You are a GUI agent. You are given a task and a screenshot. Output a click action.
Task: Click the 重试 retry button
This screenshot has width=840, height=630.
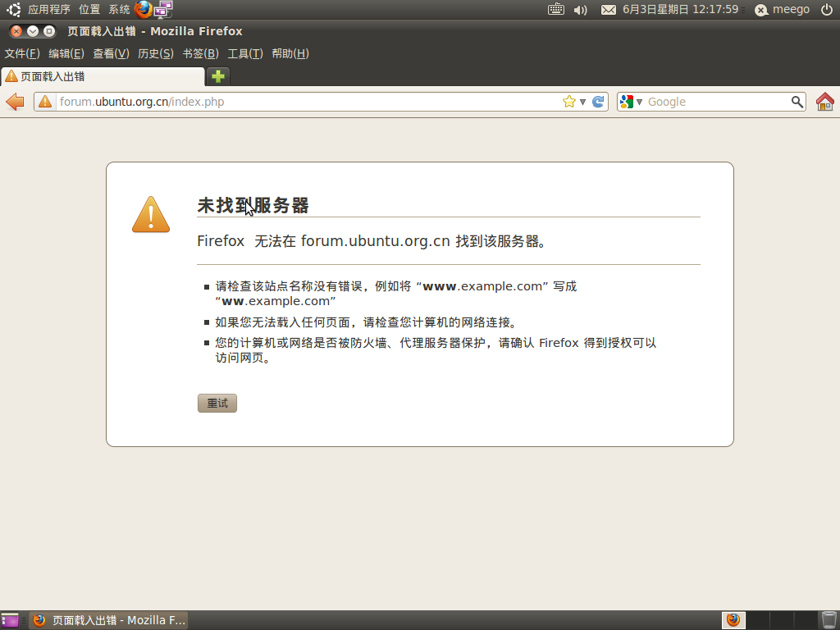(217, 404)
